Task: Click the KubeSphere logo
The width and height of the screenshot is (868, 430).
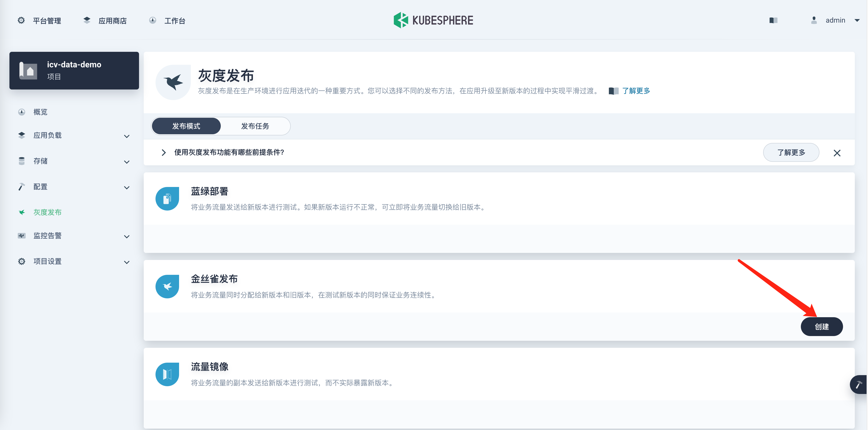Action: (433, 20)
